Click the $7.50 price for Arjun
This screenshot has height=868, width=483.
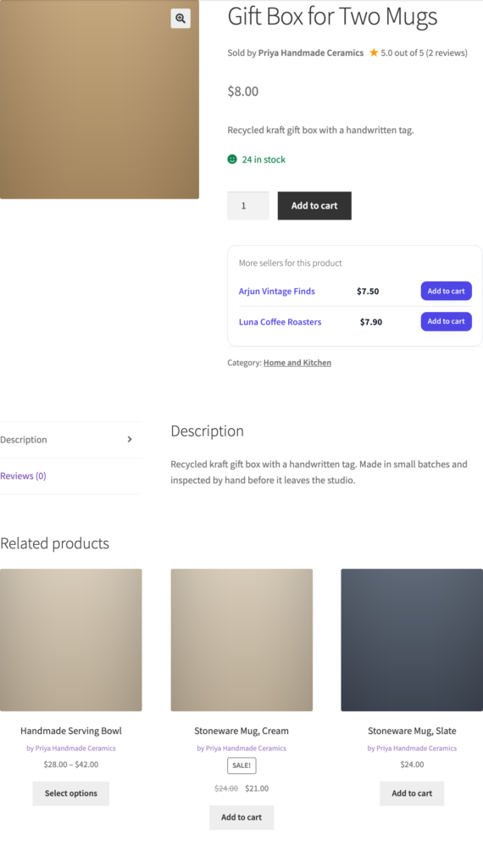[x=368, y=292]
